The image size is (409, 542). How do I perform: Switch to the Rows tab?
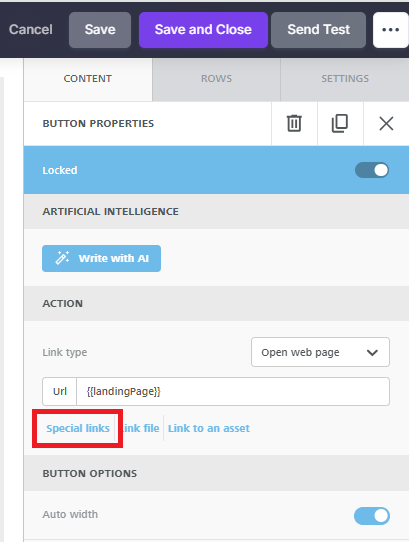pyautogui.click(x=216, y=79)
